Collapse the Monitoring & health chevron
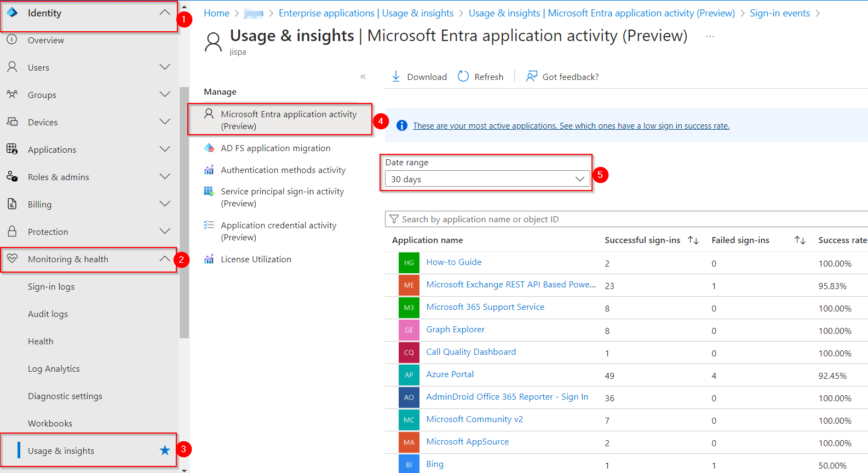The width and height of the screenshot is (868, 473). [165, 258]
